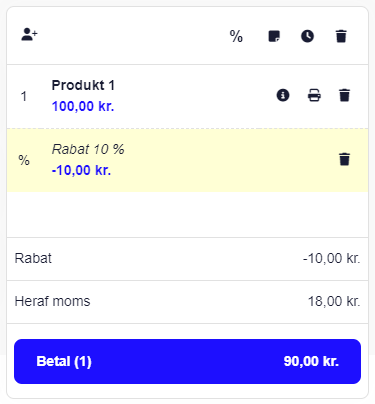
Task: Select the Rabat 10 % discount row
Action: tap(187, 160)
